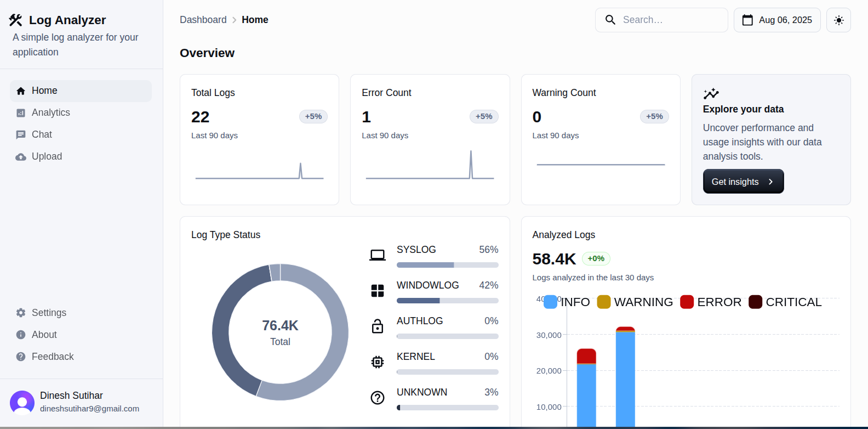The height and width of the screenshot is (429, 868).
Task: Click the 58.4K Analyzed Logs value
Action: 554,259
